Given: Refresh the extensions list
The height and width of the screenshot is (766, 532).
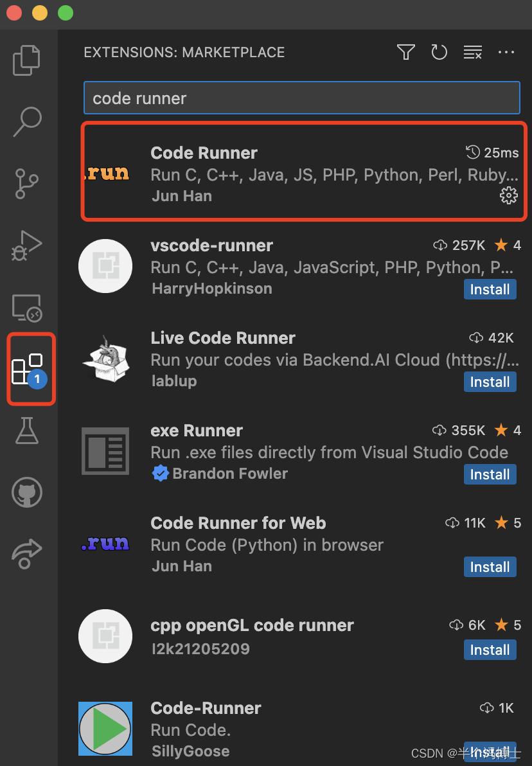Looking at the screenshot, I should 439,52.
